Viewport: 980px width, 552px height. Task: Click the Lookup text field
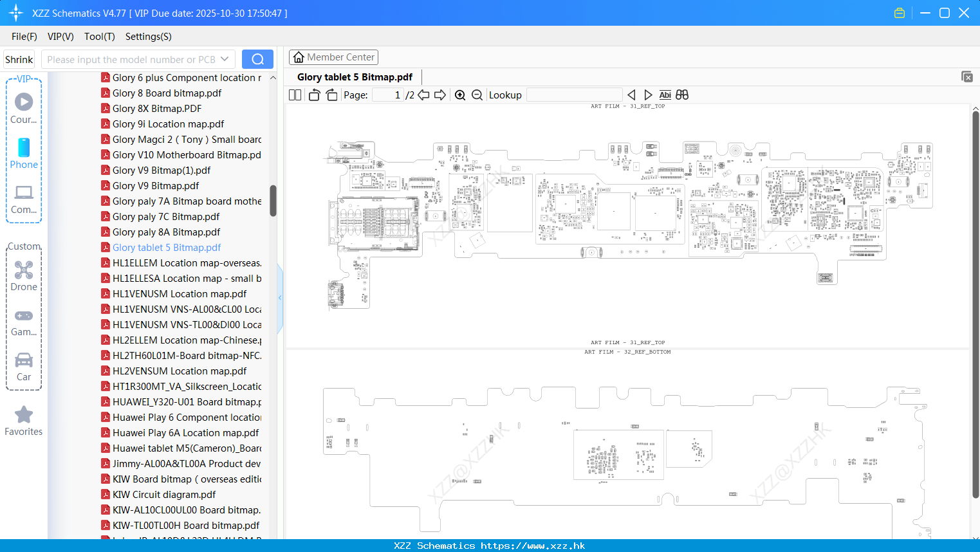point(574,95)
